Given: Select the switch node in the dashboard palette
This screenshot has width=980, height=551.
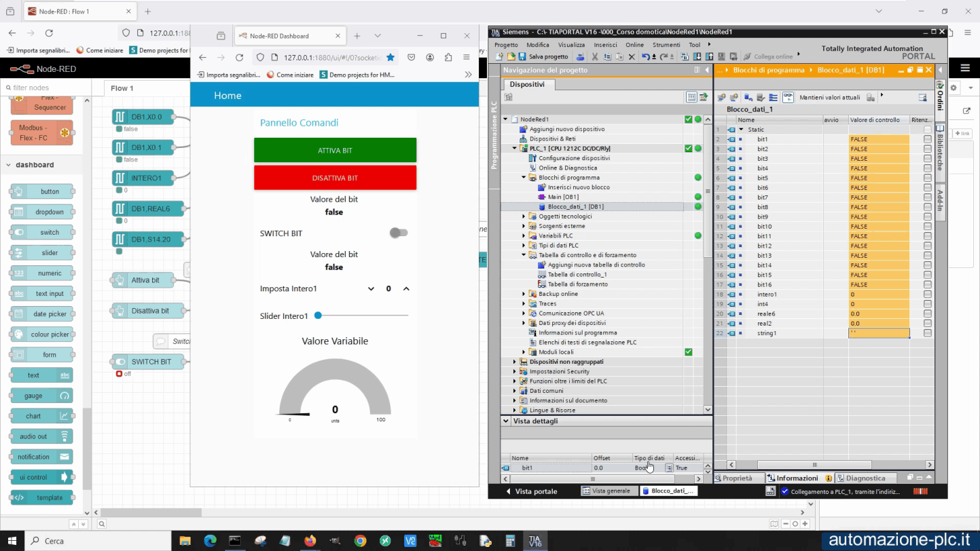Looking at the screenshot, I should [x=41, y=232].
